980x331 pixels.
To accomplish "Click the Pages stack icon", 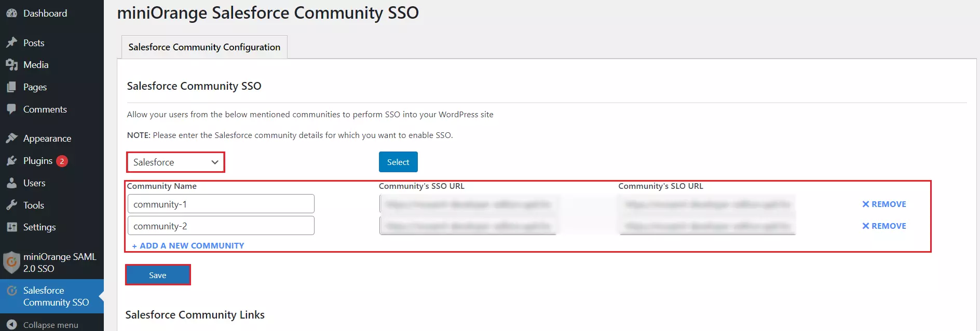I will tap(11, 87).
